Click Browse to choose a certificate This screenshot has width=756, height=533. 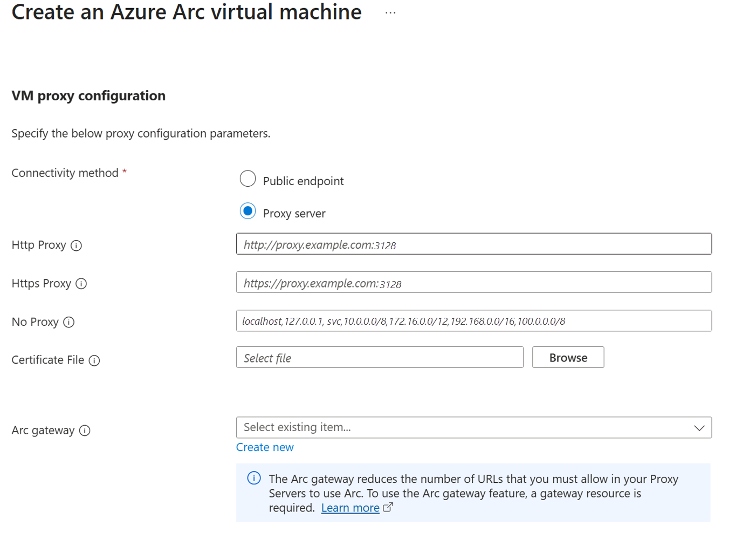[568, 358]
